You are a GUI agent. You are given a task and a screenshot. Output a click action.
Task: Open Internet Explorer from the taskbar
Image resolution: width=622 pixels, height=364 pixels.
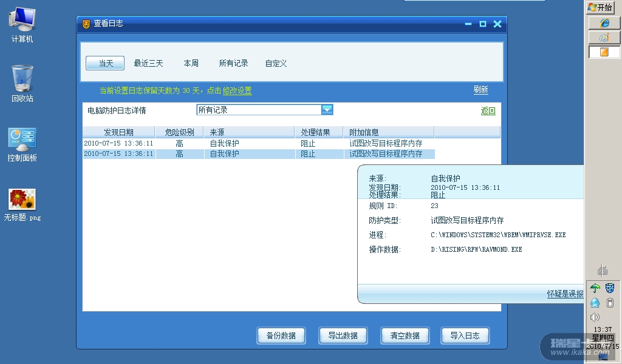604,23
